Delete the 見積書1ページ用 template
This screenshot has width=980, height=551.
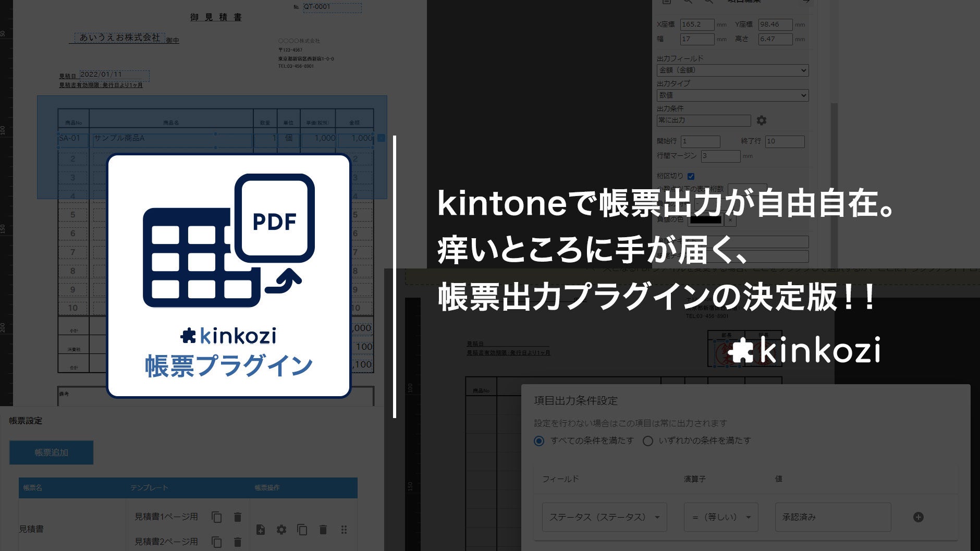[x=237, y=517]
